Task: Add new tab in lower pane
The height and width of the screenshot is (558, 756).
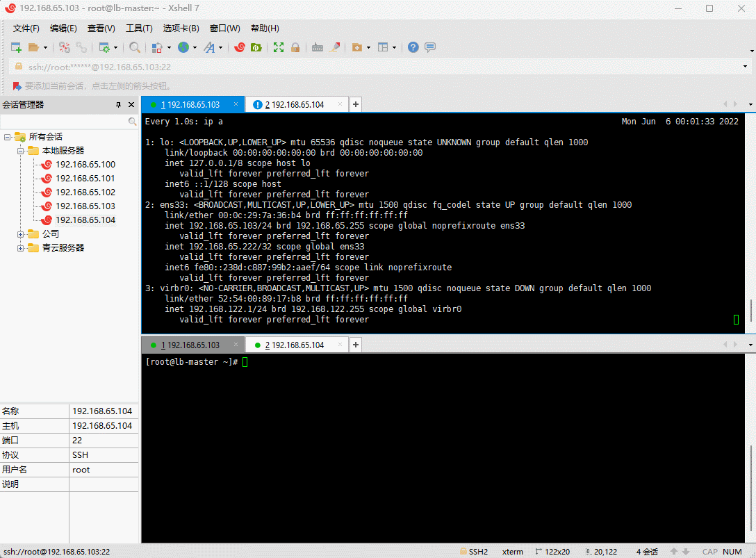Action: [x=356, y=345]
